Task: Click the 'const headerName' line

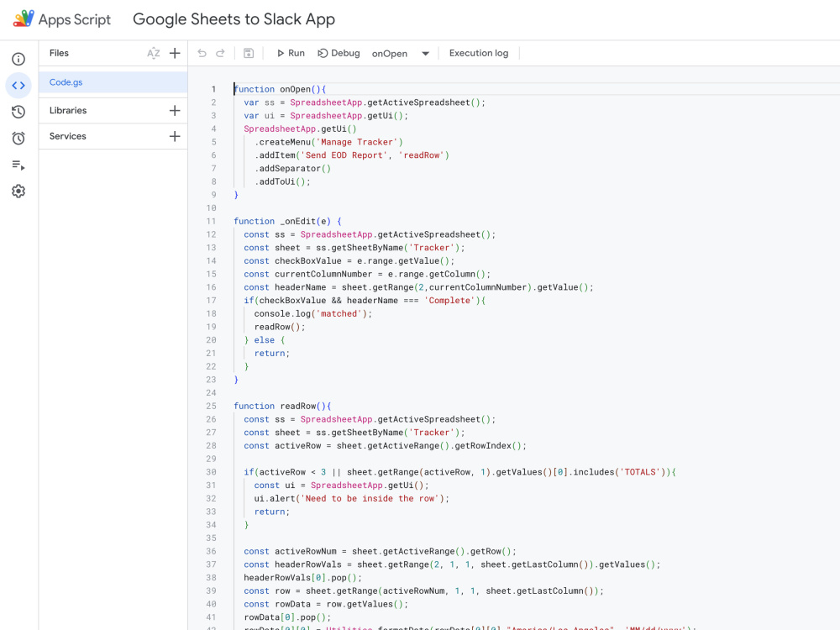Action: point(418,287)
